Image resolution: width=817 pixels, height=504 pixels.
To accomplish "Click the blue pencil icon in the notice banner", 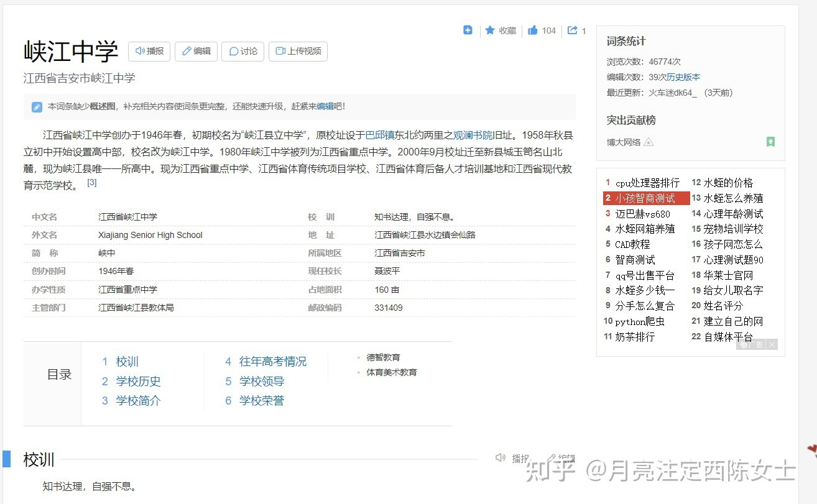I will pyautogui.click(x=36, y=106).
